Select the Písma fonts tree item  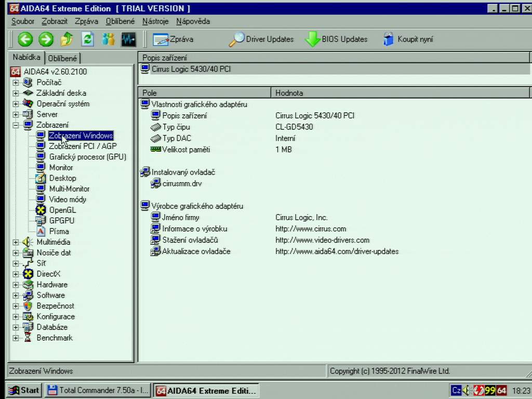[x=59, y=231]
